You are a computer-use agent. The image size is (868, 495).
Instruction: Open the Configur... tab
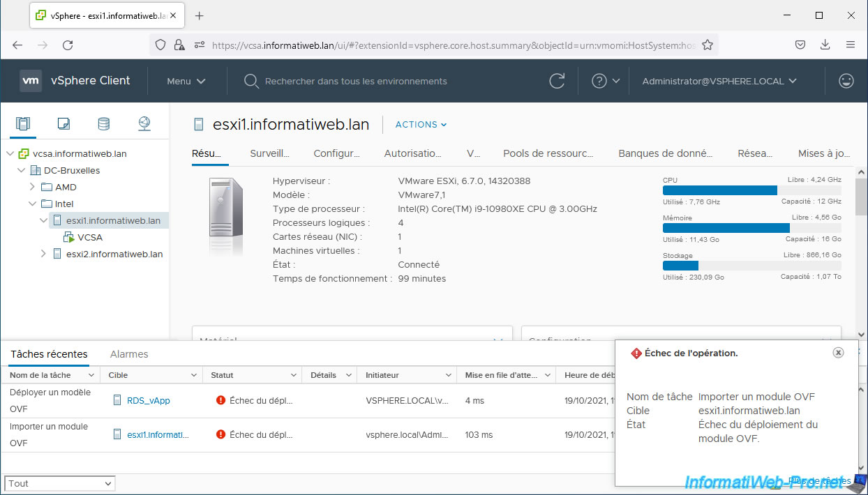click(x=336, y=153)
